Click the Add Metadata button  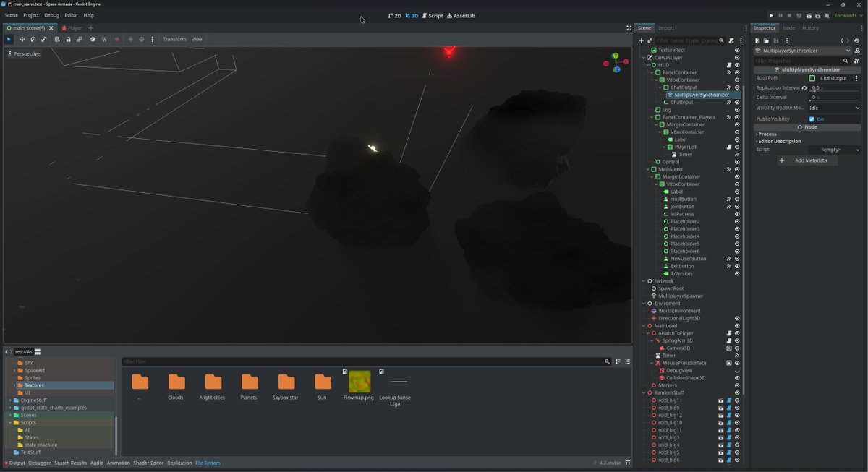tap(808, 160)
